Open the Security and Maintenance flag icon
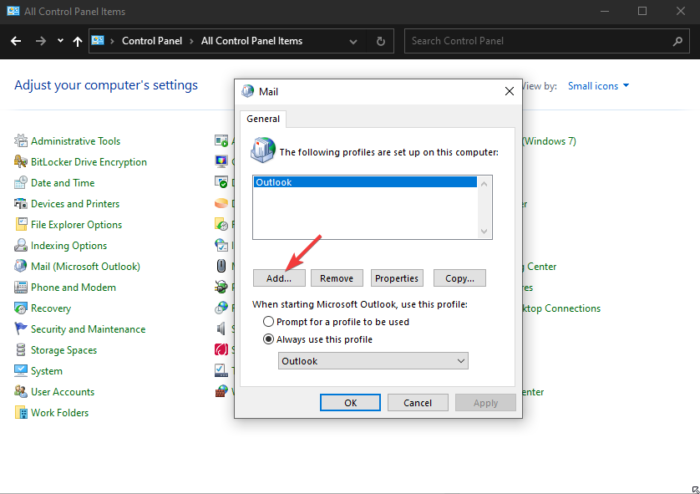Screen dimensions: 700x494 point(21,329)
